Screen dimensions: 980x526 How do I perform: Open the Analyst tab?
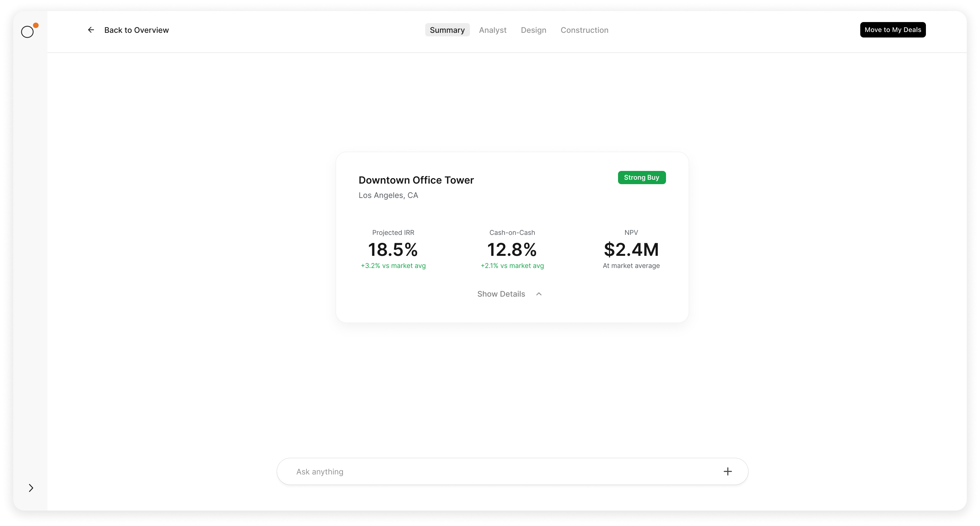(492, 30)
